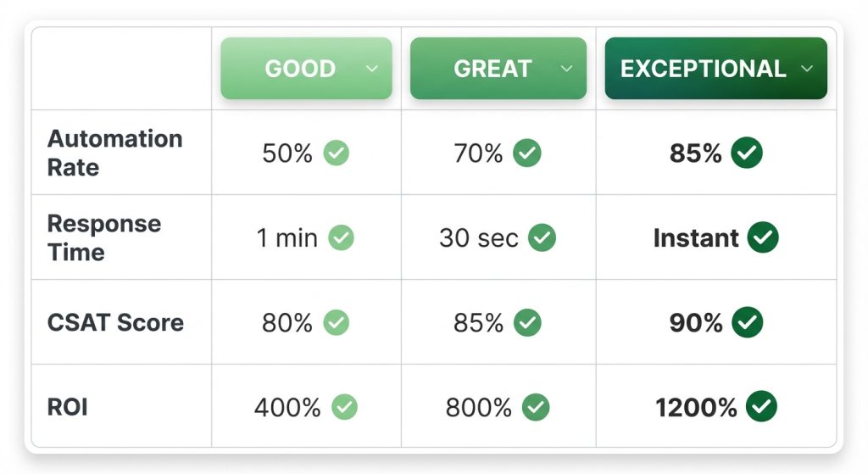The width and height of the screenshot is (868, 474).
Task: Toggle the check next to 800% ROI
Action: pos(536,407)
